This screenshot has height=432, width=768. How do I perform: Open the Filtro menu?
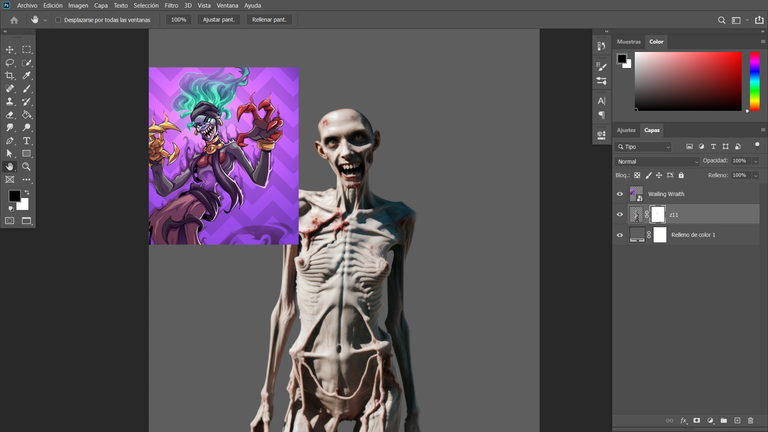pos(171,5)
